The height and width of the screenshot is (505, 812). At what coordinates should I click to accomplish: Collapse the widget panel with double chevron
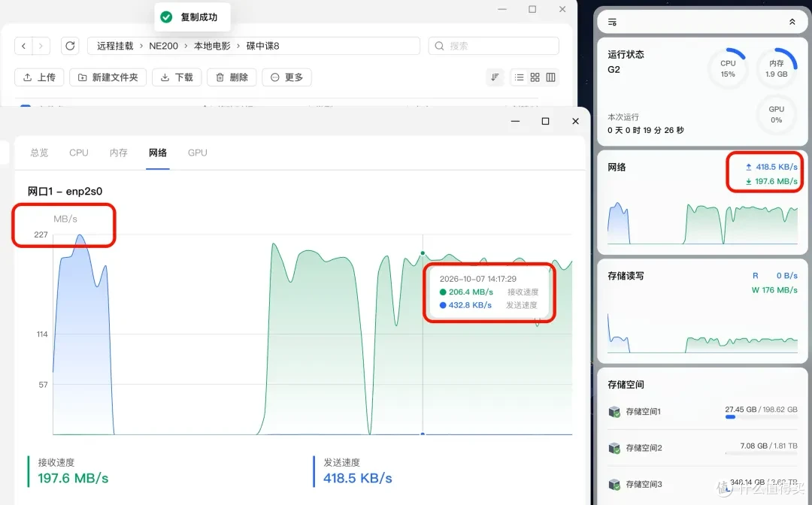click(x=792, y=22)
